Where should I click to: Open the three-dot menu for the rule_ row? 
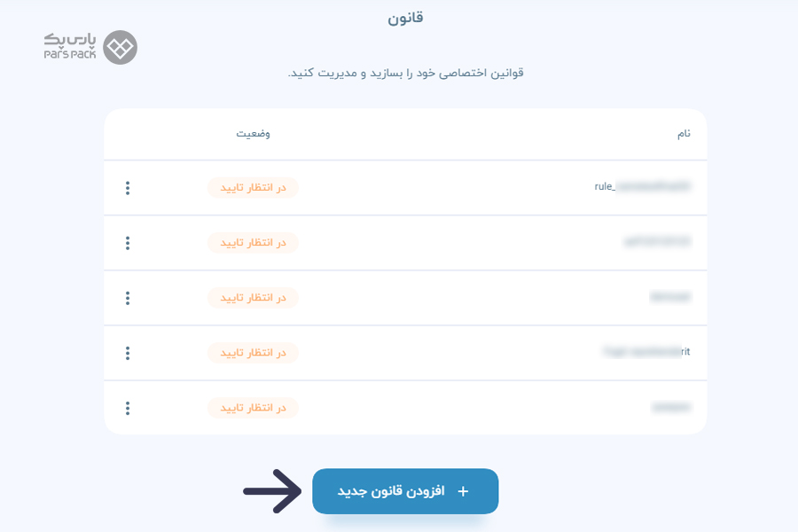click(x=128, y=188)
